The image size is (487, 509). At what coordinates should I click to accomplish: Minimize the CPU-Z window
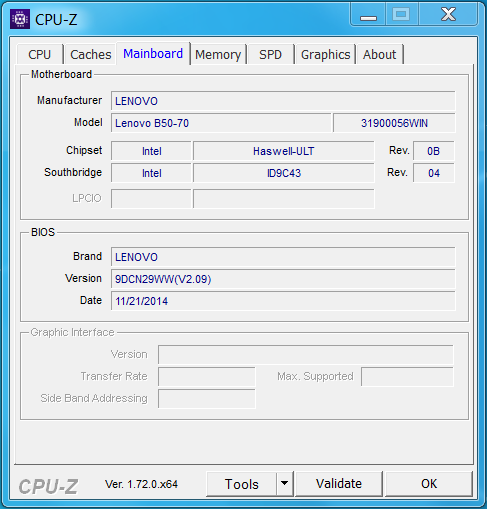coord(368,14)
